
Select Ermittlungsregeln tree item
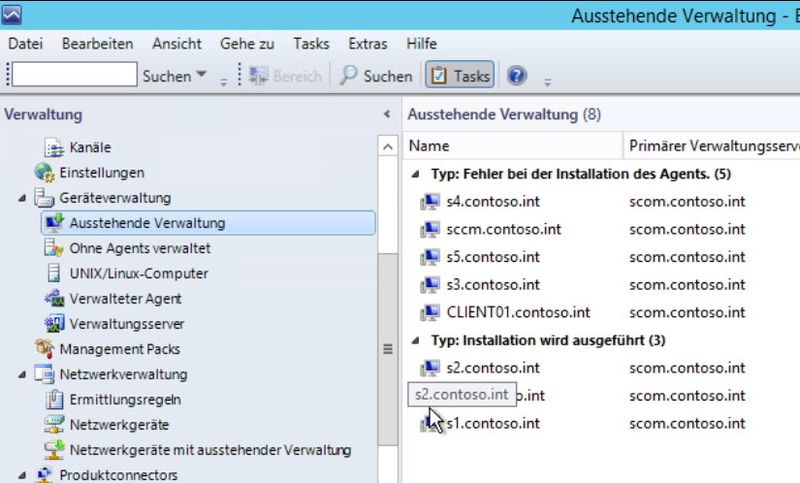click(125, 400)
